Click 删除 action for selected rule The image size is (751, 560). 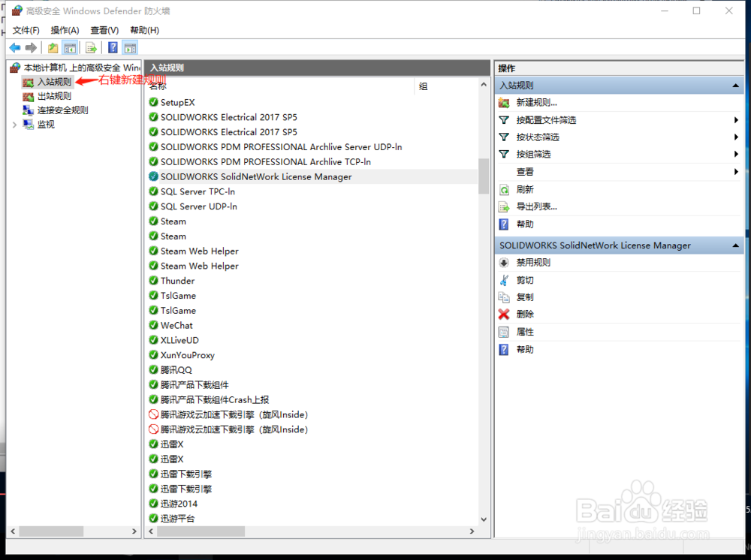click(x=525, y=314)
